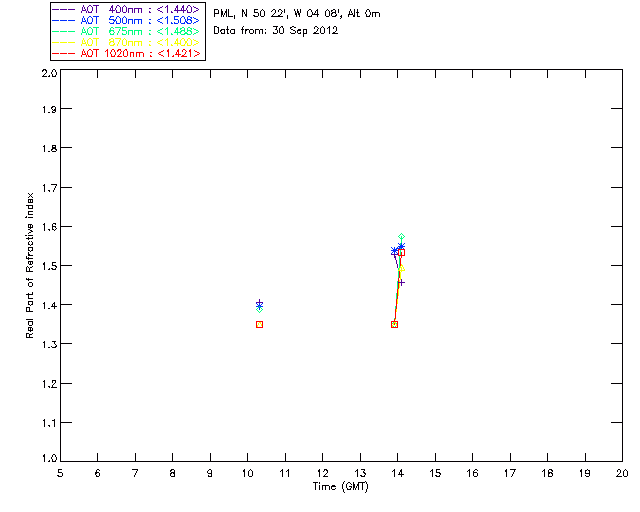Click the blue dashed line sample in legend
Image resolution: width=640 pixels, height=512 pixels.
coord(64,20)
